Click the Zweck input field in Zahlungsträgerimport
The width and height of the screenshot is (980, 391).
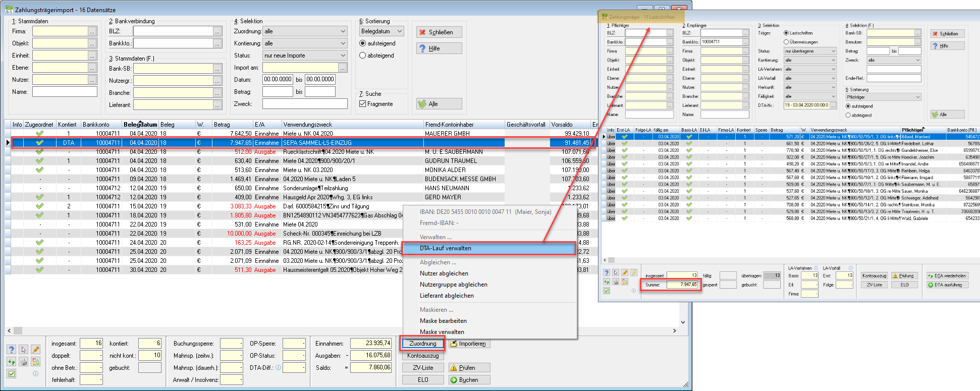305,104
